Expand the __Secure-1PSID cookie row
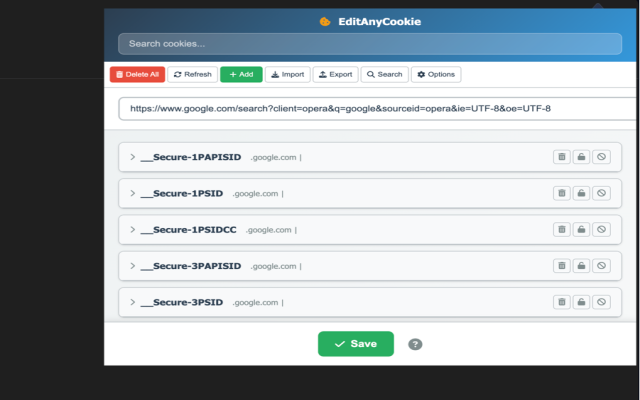This screenshot has height=400, width=640. pos(132,193)
